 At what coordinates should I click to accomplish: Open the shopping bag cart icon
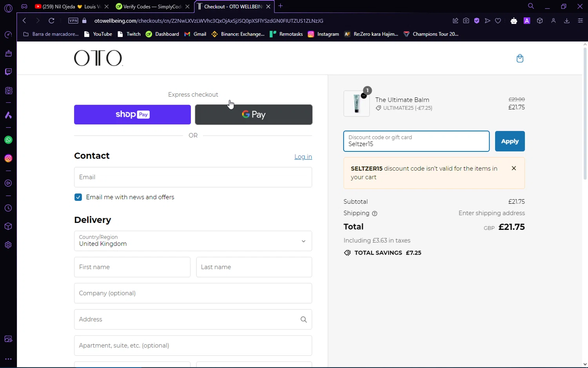pyautogui.click(x=520, y=58)
